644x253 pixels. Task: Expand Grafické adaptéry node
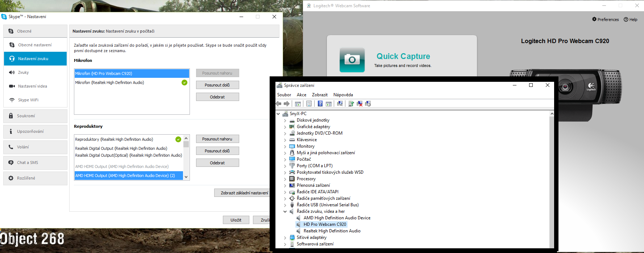click(285, 127)
